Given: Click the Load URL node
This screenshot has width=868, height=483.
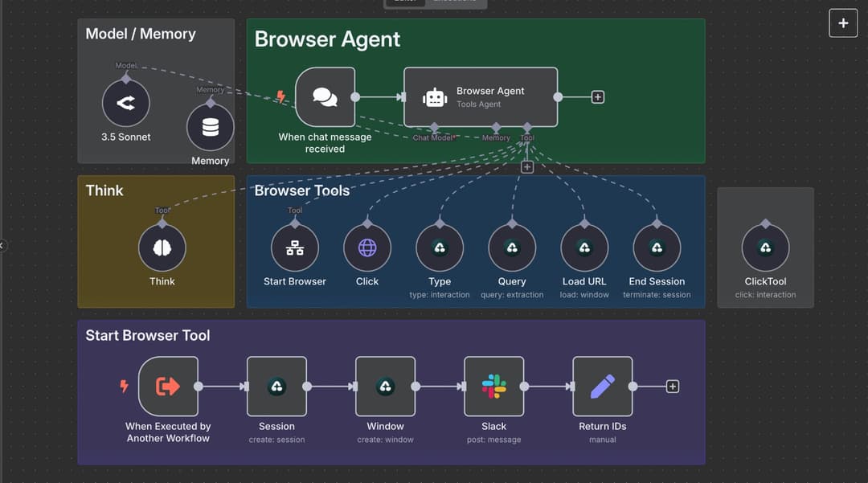Looking at the screenshot, I should (583, 247).
